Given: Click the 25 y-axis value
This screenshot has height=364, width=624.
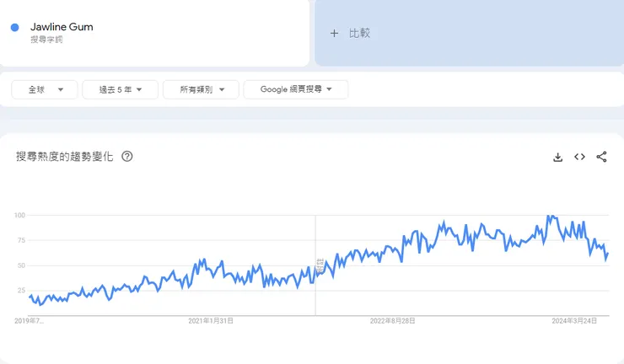Looking at the screenshot, I should (x=21, y=291).
